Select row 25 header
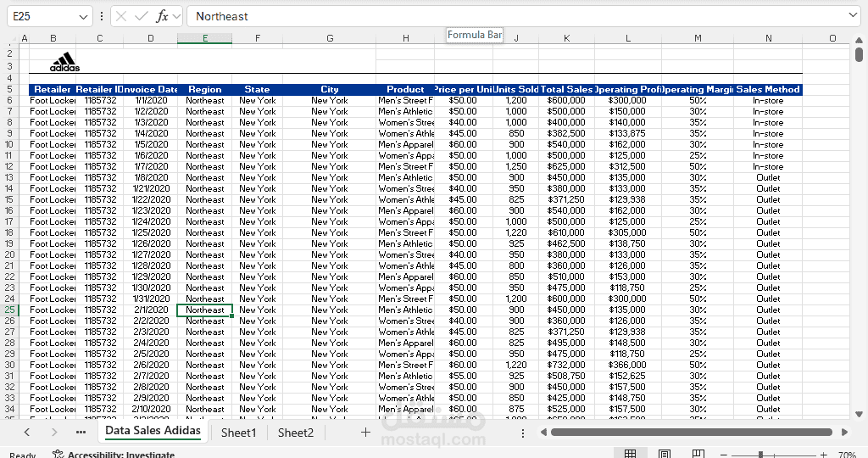This screenshot has height=458, width=868. [x=9, y=310]
